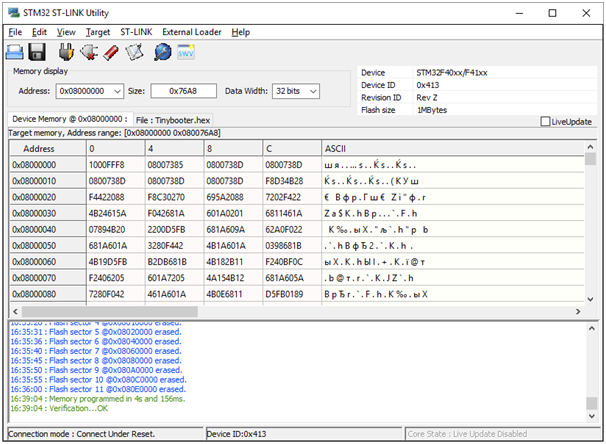
Task: Open the SWV viewer icon
Action: pos(186,52)
